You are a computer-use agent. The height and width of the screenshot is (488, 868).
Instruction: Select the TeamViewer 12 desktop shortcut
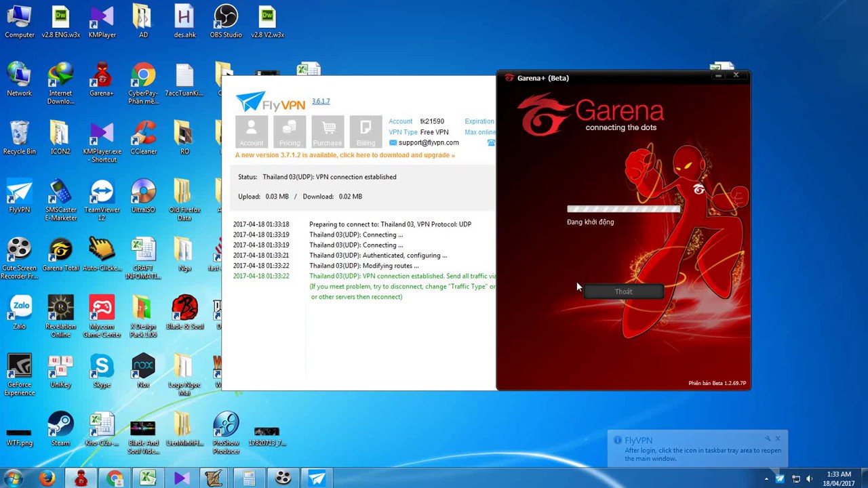click(x=102, y=200)
